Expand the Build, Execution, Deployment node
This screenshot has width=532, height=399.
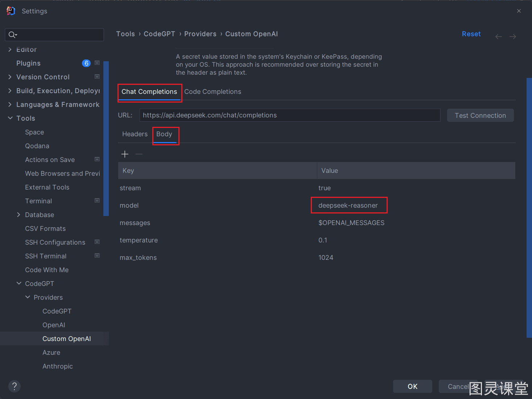tap(10, 91)
